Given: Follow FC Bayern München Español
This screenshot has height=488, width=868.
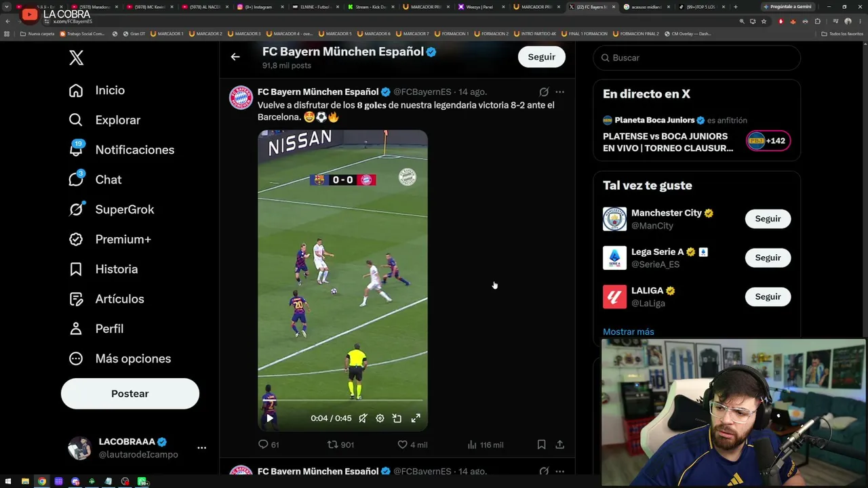Looking at the screenshot, I should 542,57.
